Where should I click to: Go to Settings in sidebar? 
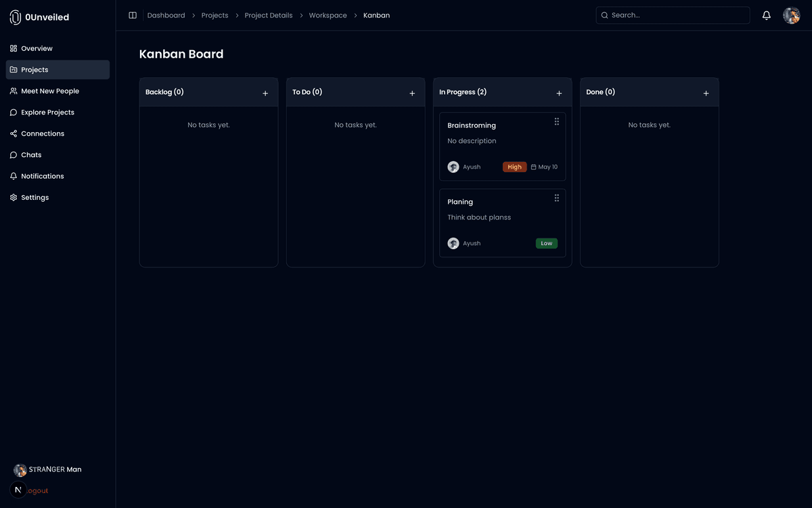pyautogui.click(x=35, y=198)
